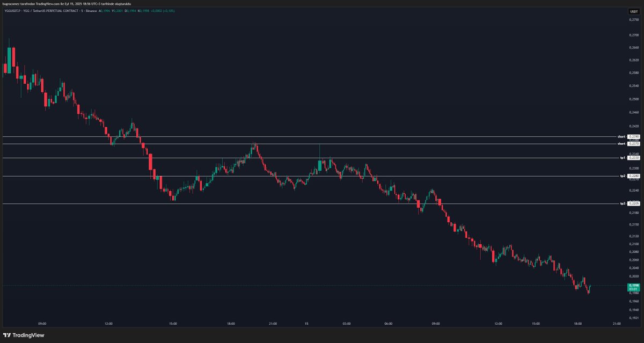Click the 03:00 label on the time axis
644x343 pixels.
[x=346, y=324]
